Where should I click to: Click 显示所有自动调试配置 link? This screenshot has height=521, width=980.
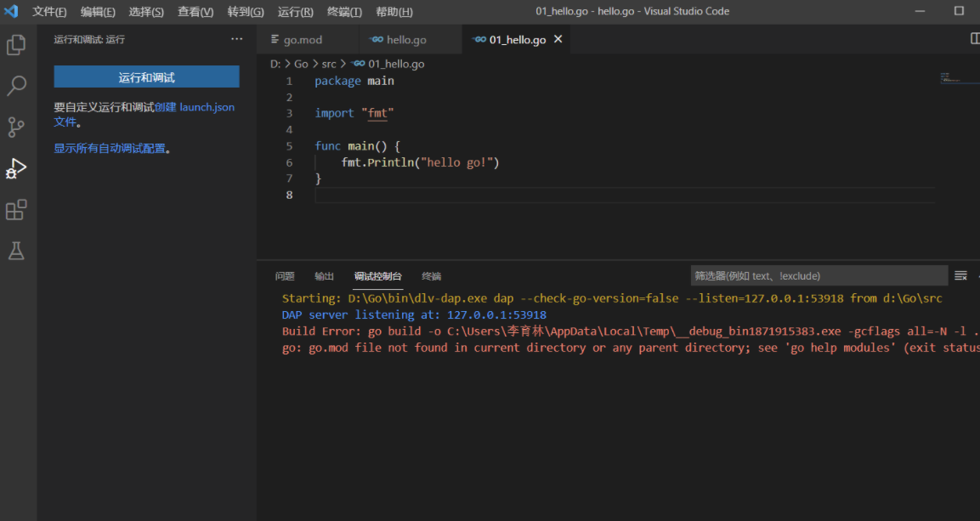[x=110, y=148]
